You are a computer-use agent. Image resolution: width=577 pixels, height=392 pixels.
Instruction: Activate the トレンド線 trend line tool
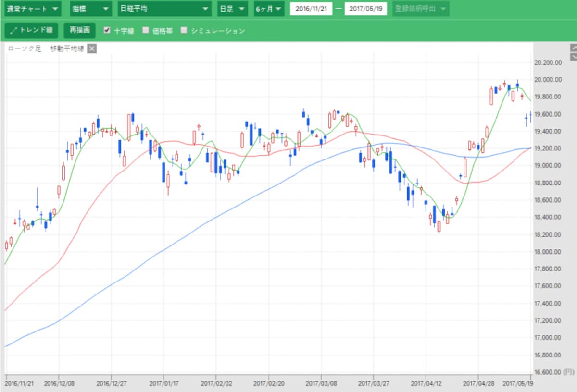[x=32, y=30]
